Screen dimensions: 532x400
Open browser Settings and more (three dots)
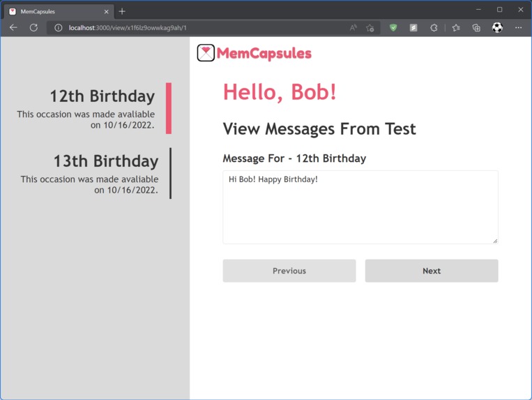click(x=519, y=28)
